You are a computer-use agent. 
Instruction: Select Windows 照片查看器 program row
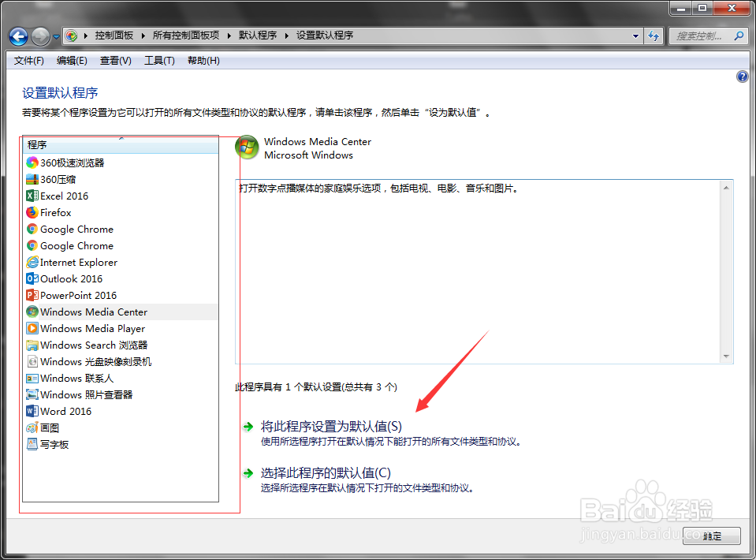point(121,394)
